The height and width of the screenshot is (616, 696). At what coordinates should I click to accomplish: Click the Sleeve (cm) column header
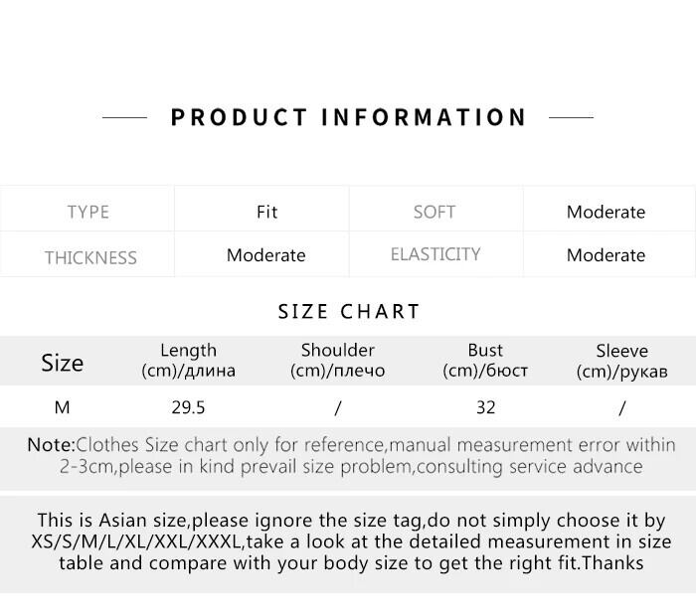[x=621, y=361]
